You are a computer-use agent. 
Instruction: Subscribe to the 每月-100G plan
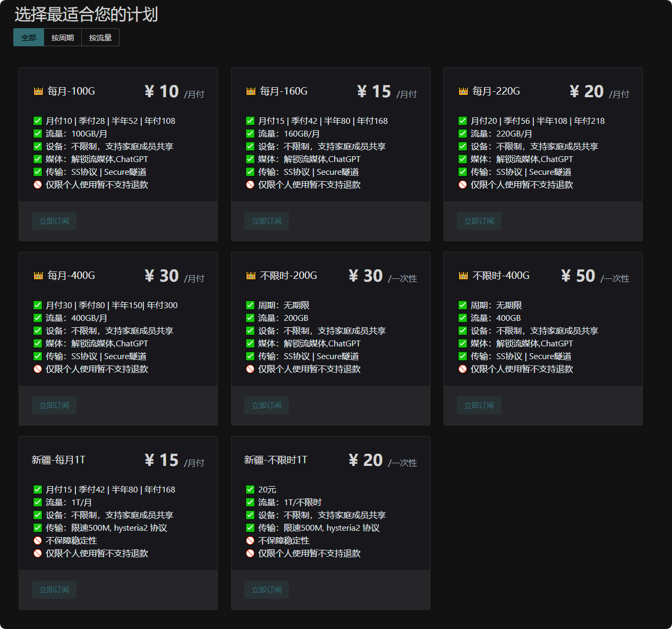pos(54,221)
